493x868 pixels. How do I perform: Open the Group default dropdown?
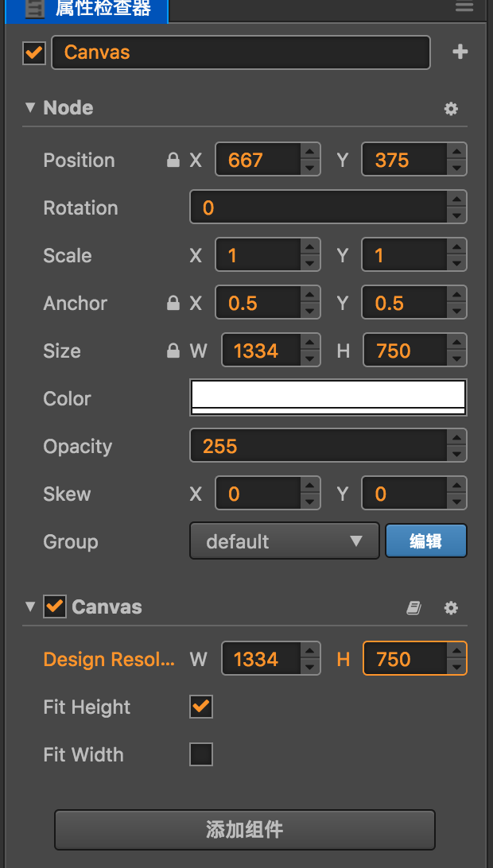pyautogui.click(x=284, y=542)
